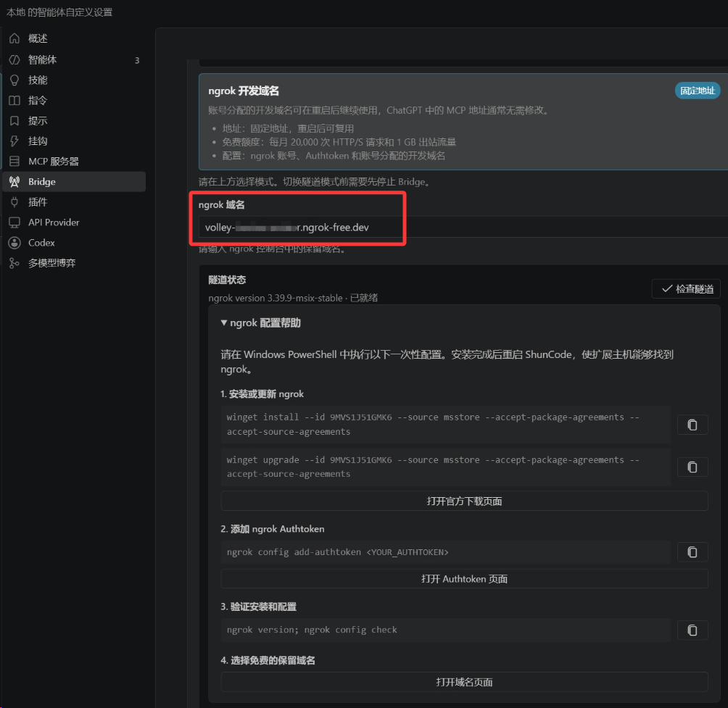Collapse the ngrok 配置帮助 section
The image size is (728, 708).
pos(261,323)
